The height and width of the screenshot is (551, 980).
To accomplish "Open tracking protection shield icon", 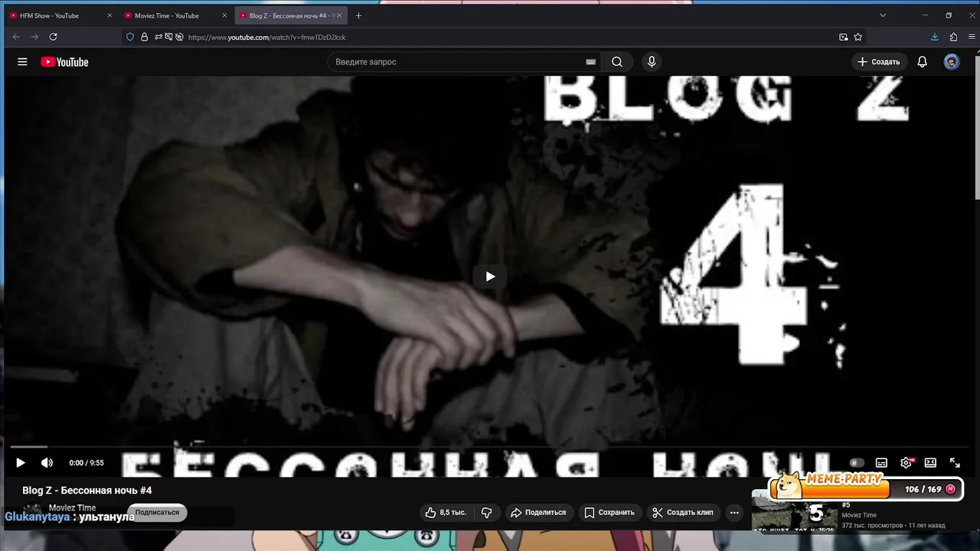I will tap(130, 37).
